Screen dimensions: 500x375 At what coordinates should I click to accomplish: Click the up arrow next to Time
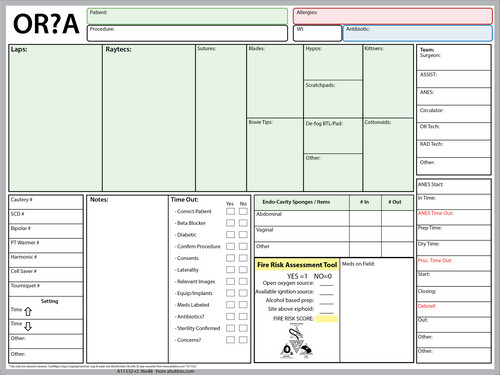(x=28, y=311)
